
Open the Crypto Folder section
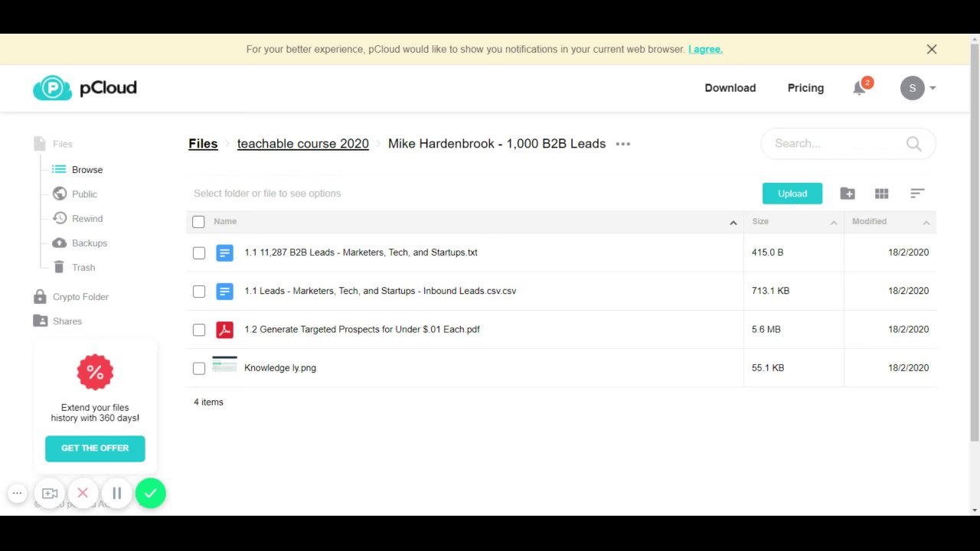(x=80, y=297)
